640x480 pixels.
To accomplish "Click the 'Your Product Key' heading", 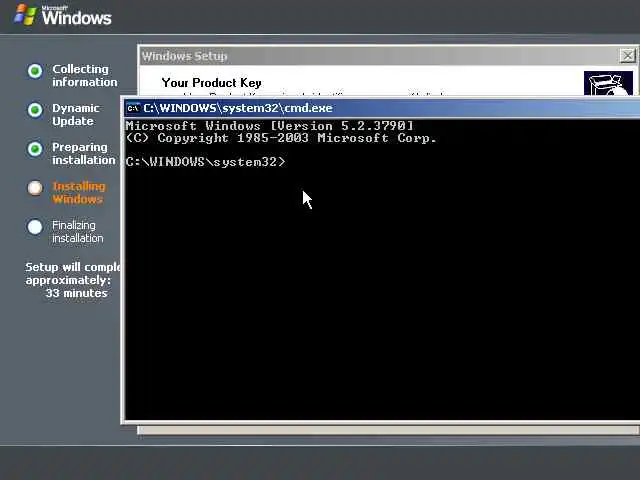I will coord(211,83).
